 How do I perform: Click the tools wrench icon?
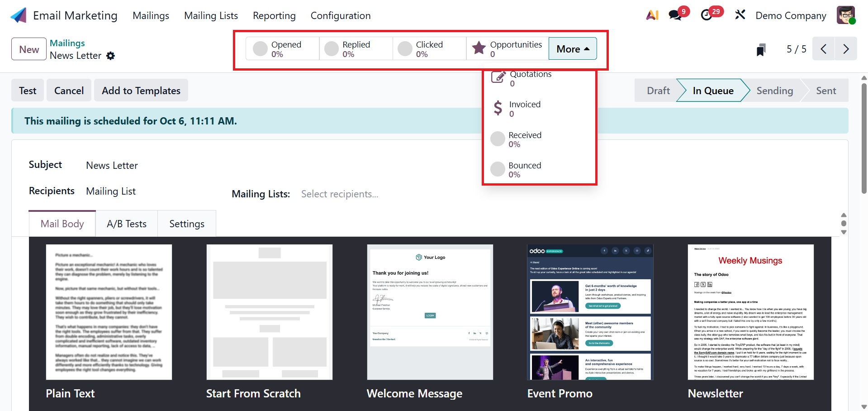(740, 15)
